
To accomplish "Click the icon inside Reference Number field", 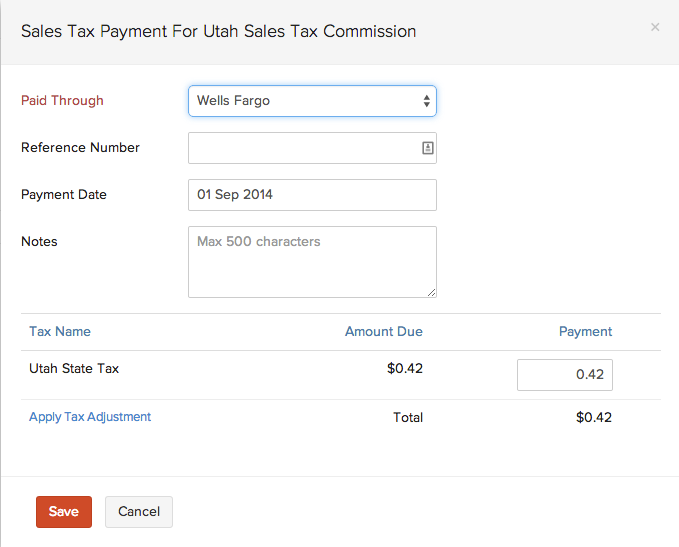I will pos(427,148).
